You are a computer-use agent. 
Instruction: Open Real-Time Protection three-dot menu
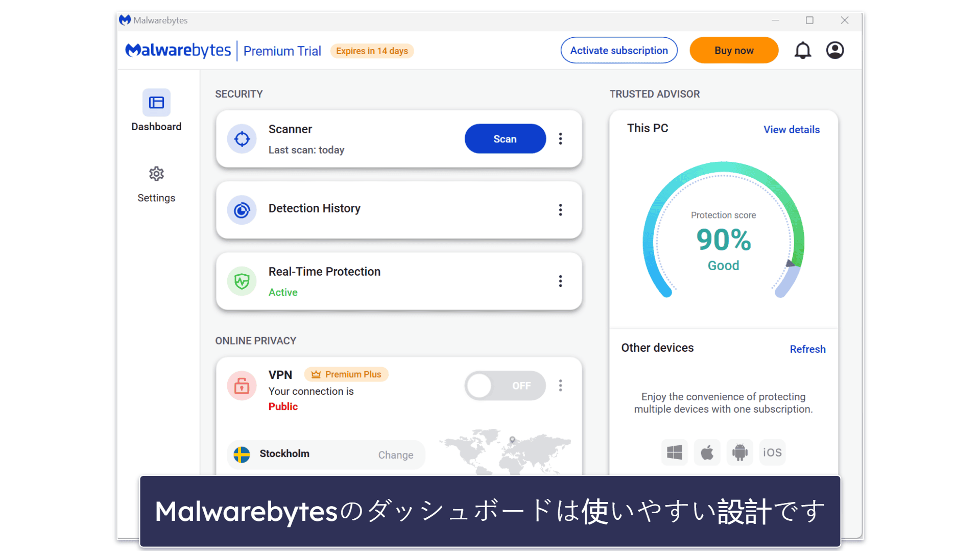click(560, 281)
